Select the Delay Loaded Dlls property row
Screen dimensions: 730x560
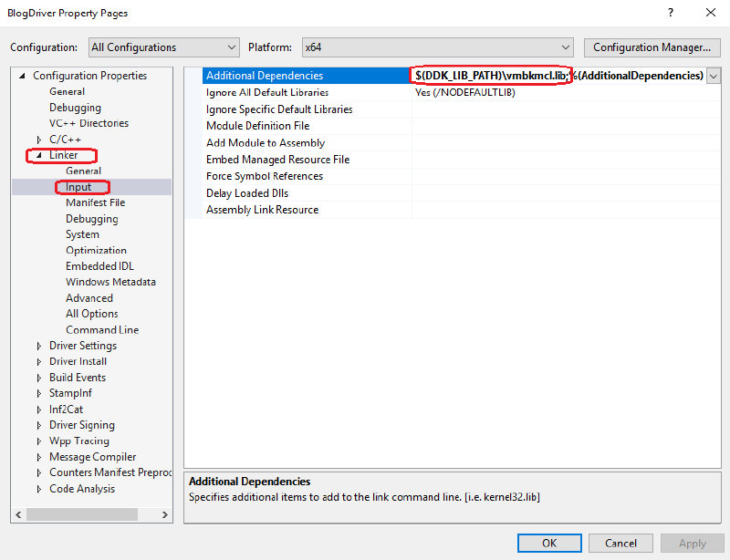(250, 193)
